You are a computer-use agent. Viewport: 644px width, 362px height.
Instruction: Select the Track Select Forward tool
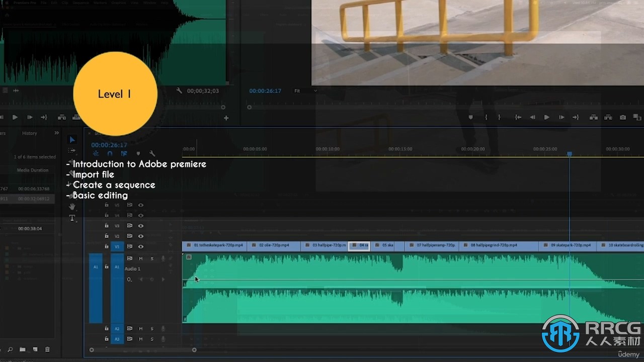[x=72, y=151]
